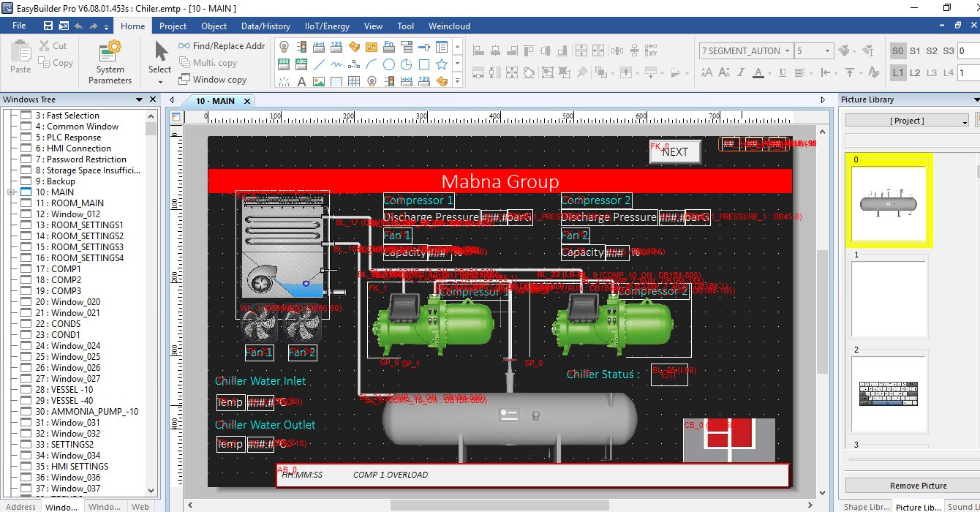Open the quick access customize arrow

point(107,26)
